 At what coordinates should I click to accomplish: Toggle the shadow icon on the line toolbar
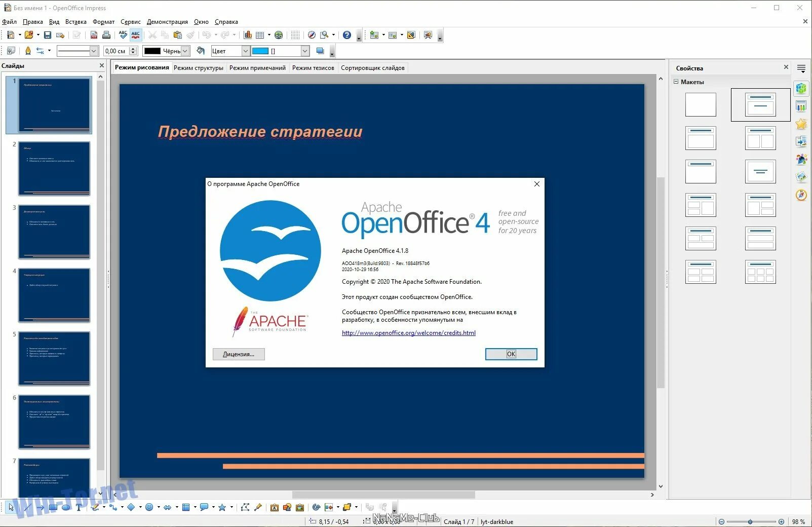320,51
